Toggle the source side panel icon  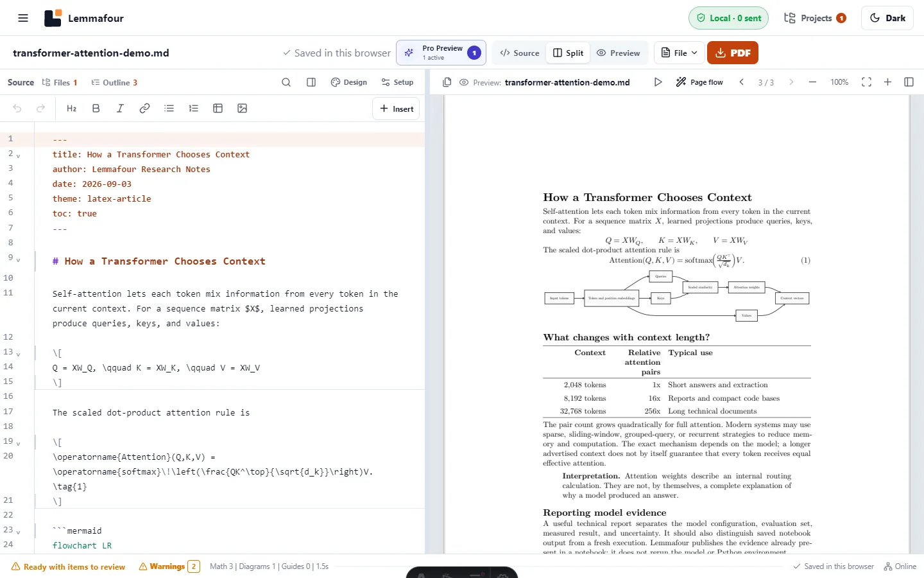tap(311, 82)
